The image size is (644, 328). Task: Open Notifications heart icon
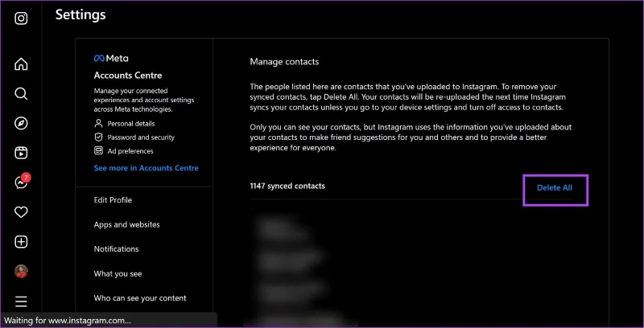21,212
